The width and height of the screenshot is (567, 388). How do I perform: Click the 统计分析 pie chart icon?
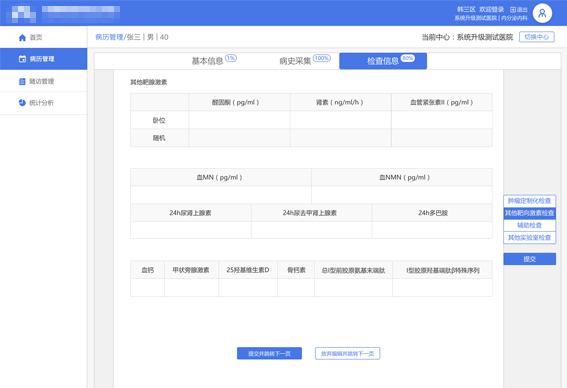tap(22, 103)
